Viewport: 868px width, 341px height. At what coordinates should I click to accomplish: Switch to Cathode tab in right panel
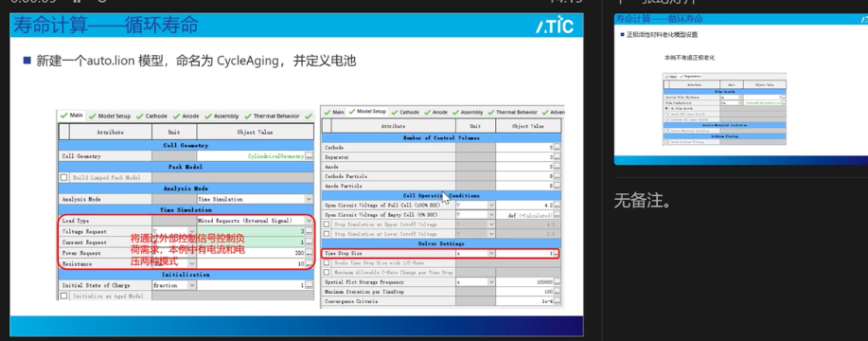click(x=405, y=112)
